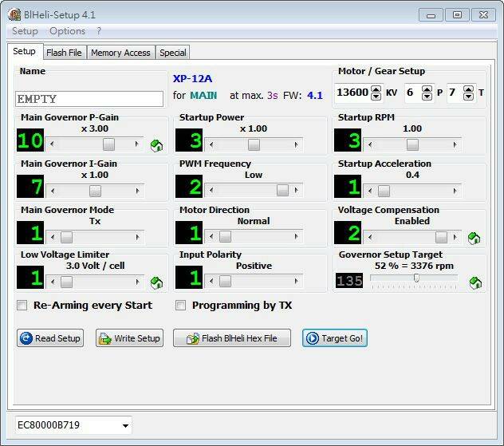This screenshot has width=504, height=446.
Task: Click the pinion P value field showing 6
Action: 413,93
